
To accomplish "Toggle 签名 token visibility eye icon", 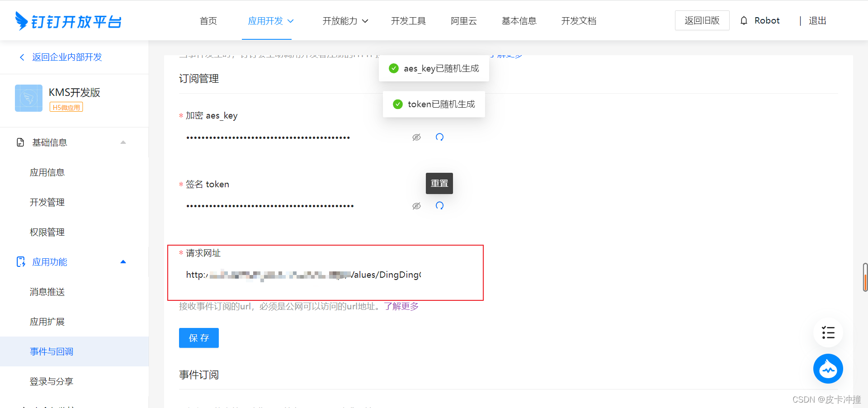I will pyautogui.click(x=416, y=206).
